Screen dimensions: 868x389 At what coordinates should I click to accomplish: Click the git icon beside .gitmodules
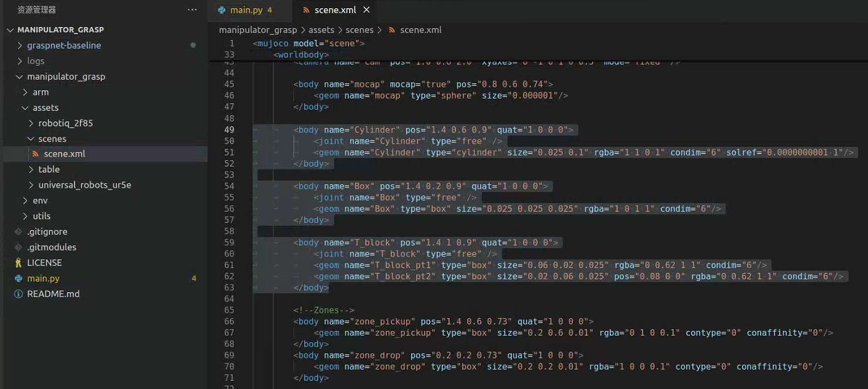click(18, 247)
